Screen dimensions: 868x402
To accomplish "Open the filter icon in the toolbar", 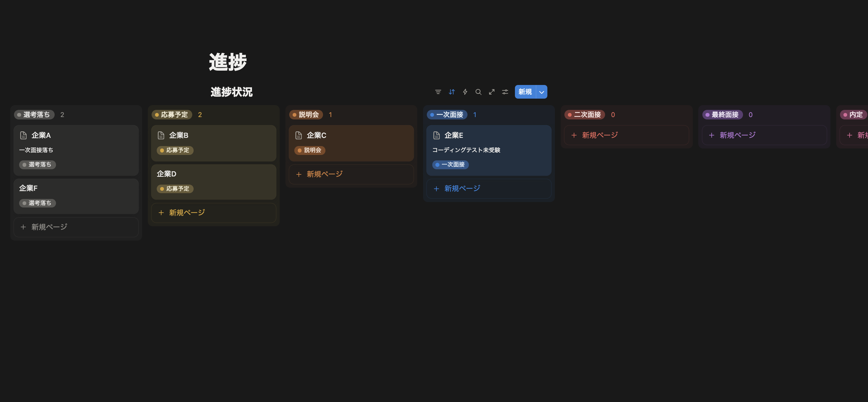I will [x=438, y=92].
